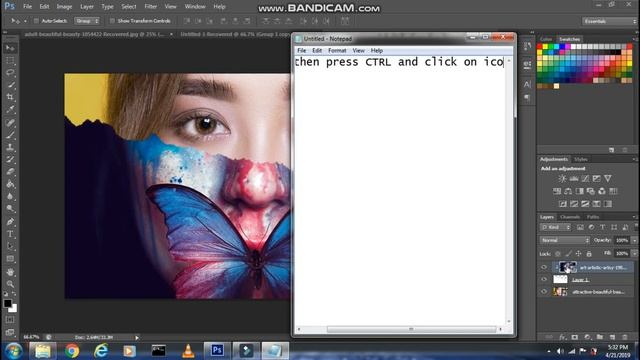Switch to the Styles tab

[580, 159]
